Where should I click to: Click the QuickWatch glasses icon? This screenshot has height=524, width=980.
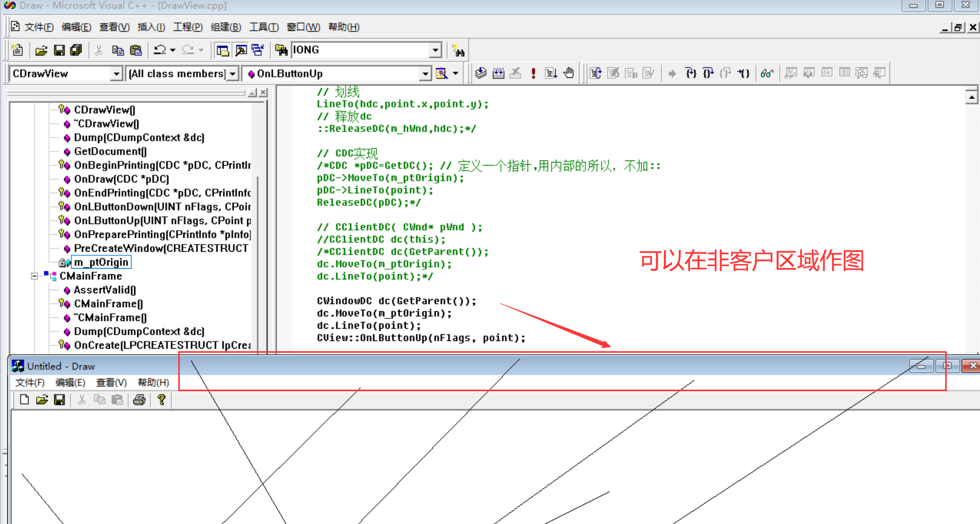pos(767,73)
